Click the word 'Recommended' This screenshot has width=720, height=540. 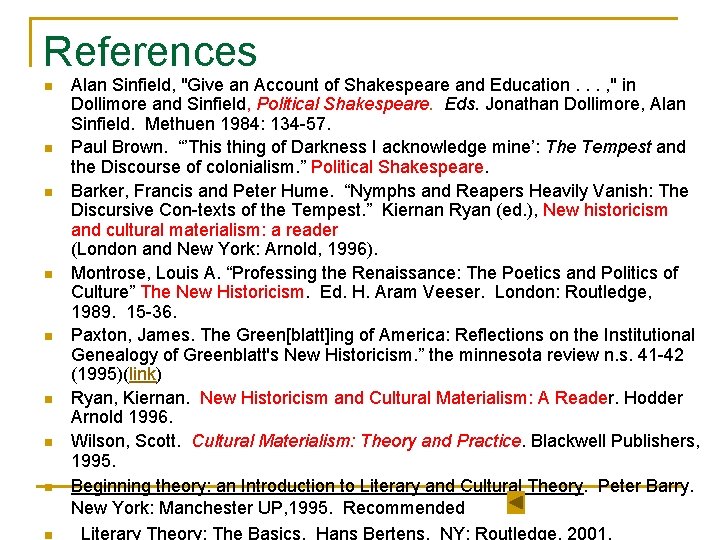404,508
